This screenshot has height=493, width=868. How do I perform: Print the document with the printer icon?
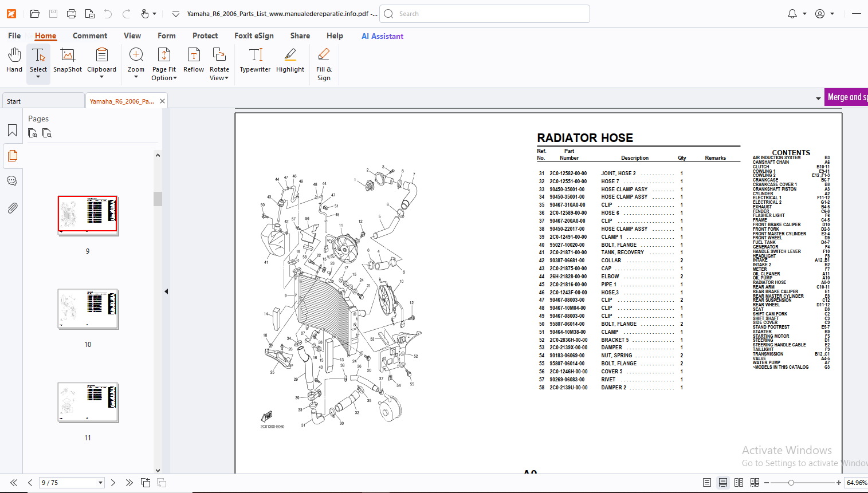tap(72, 14)
